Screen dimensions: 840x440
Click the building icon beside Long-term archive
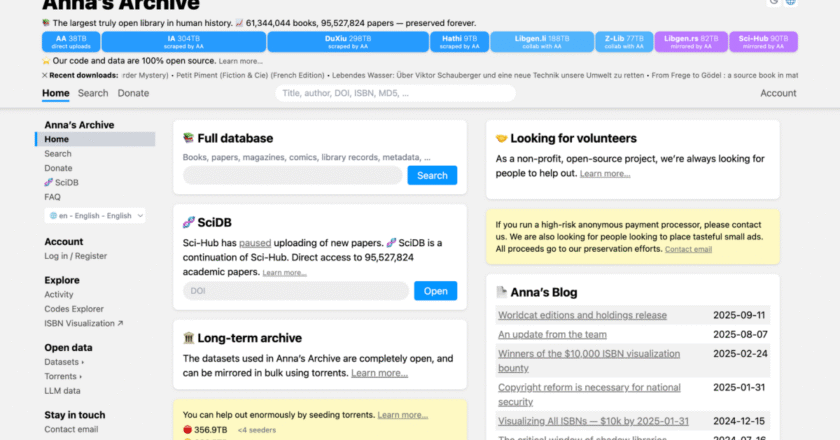pyautogui.click(x=188, y=338)
